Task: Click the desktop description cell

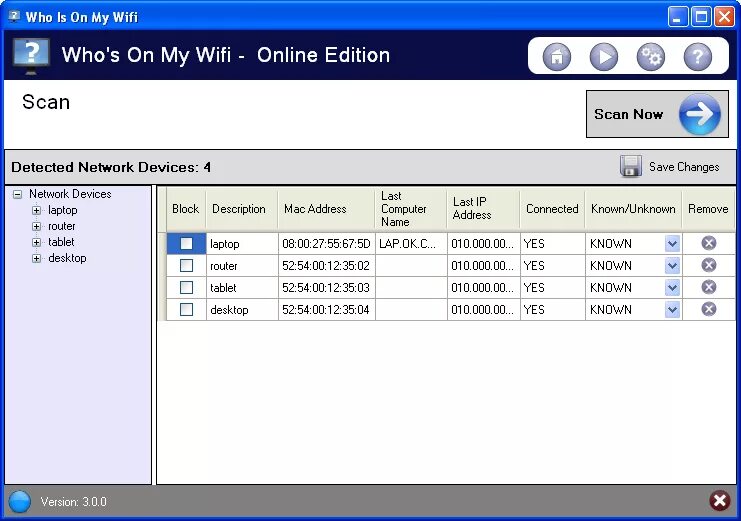Action: coord(242,310)
